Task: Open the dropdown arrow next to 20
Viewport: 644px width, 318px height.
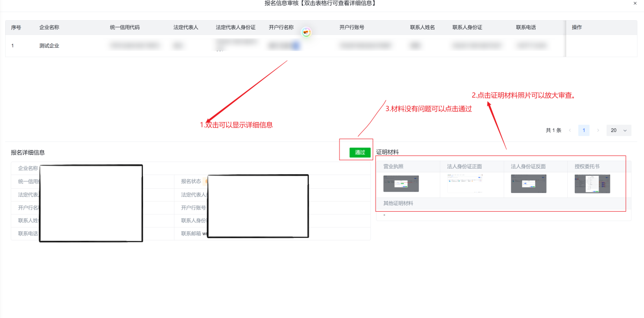Action: click(626, 130)
